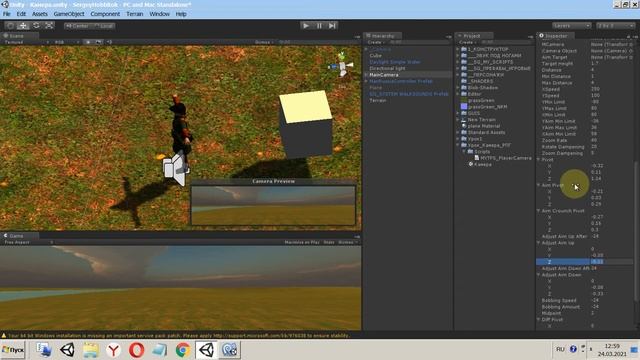Select the Hierarchy tab
Image resolution: width=640 pixels, height=360 pixels.
[382, 36]
